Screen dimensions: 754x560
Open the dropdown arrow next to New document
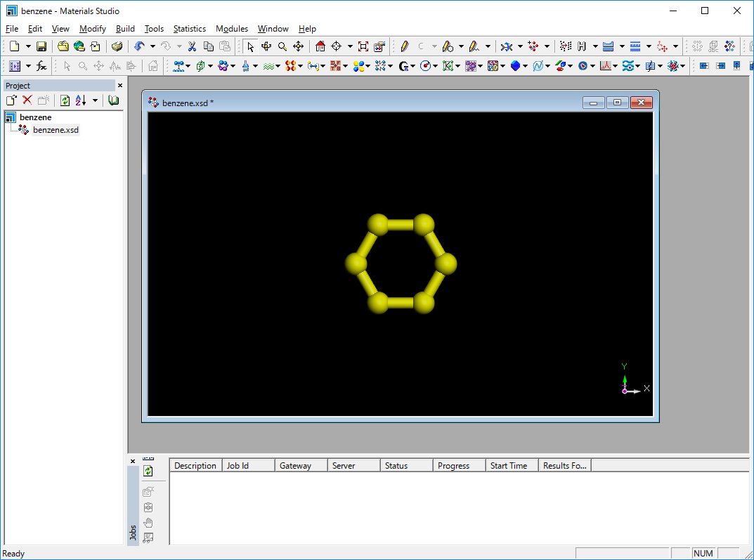pos(28,46)
